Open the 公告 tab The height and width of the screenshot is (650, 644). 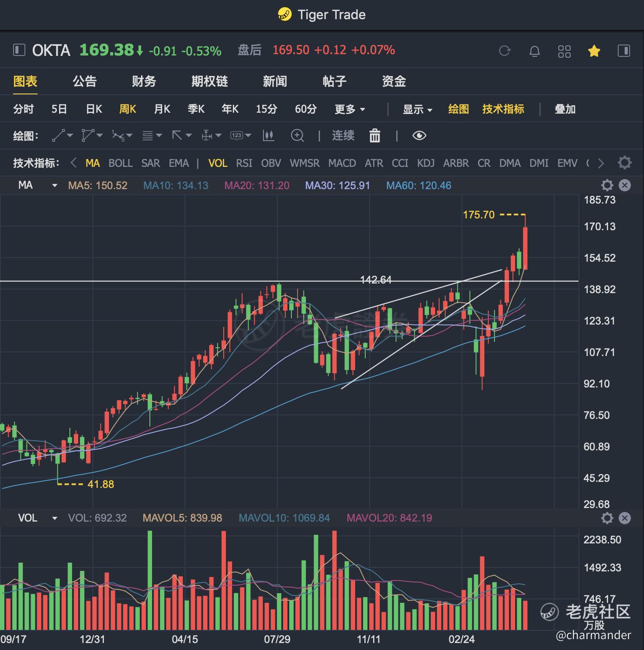point(84,81)
